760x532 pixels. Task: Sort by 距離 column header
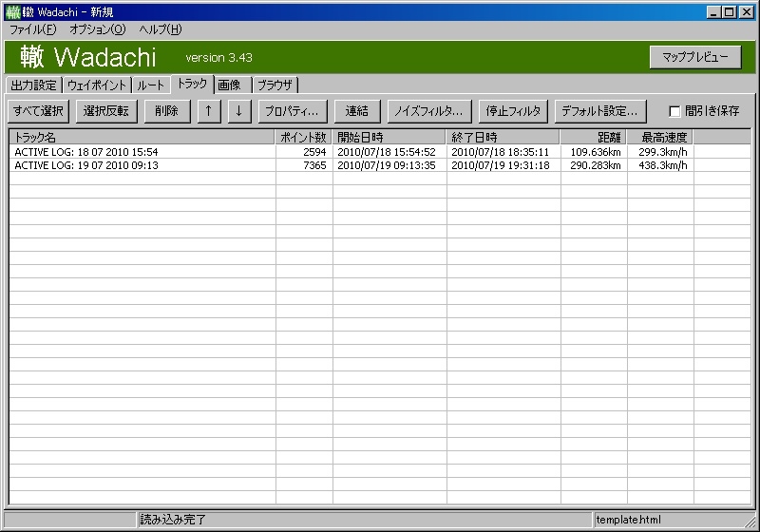[x=594, y=137]
